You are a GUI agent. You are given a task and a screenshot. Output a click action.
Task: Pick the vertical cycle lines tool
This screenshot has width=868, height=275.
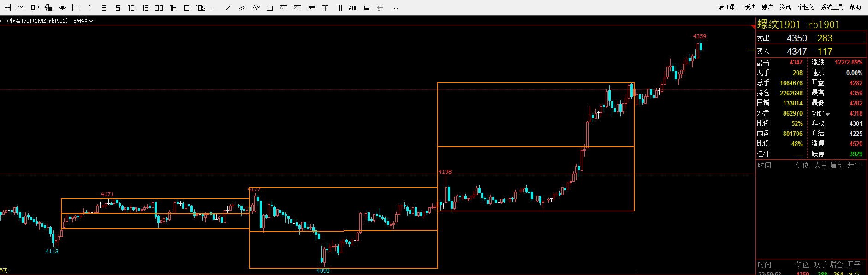click(339, 8)
